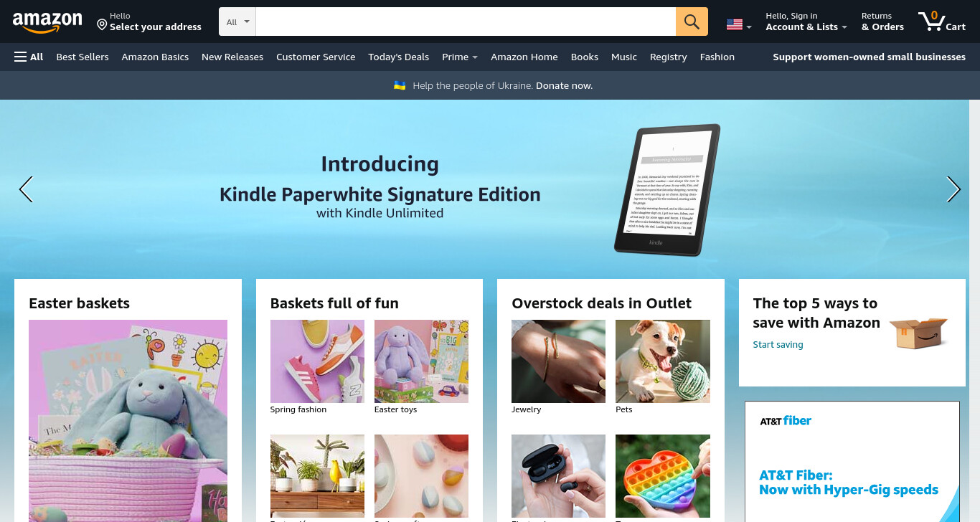Viewport: 980px width, 522px height.
Task: Click the Amazon logo
Action: click(47, 22)
